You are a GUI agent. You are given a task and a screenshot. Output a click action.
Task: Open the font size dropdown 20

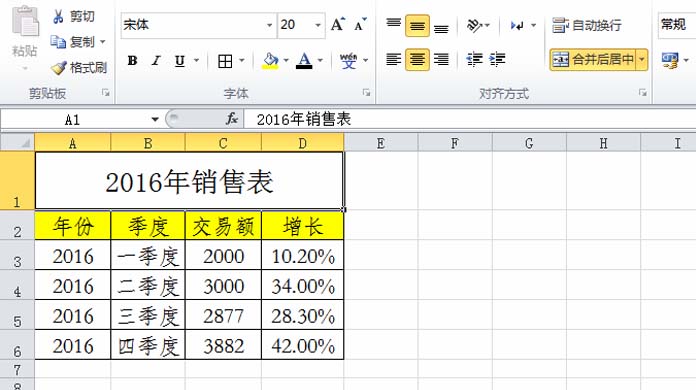point(318,25)
